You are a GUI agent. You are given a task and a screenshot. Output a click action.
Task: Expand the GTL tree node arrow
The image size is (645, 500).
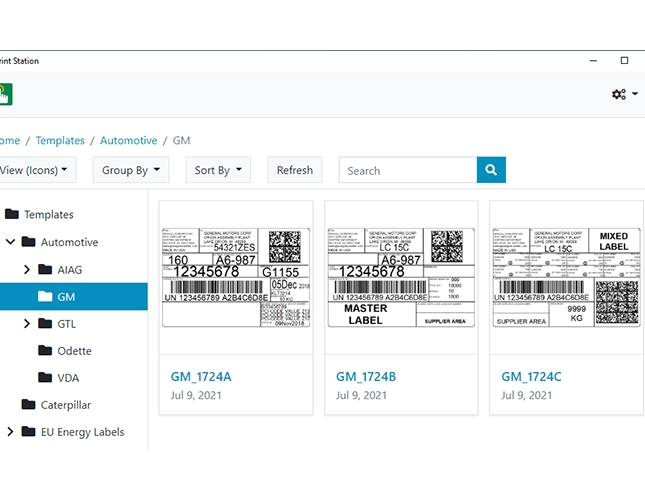27,324
